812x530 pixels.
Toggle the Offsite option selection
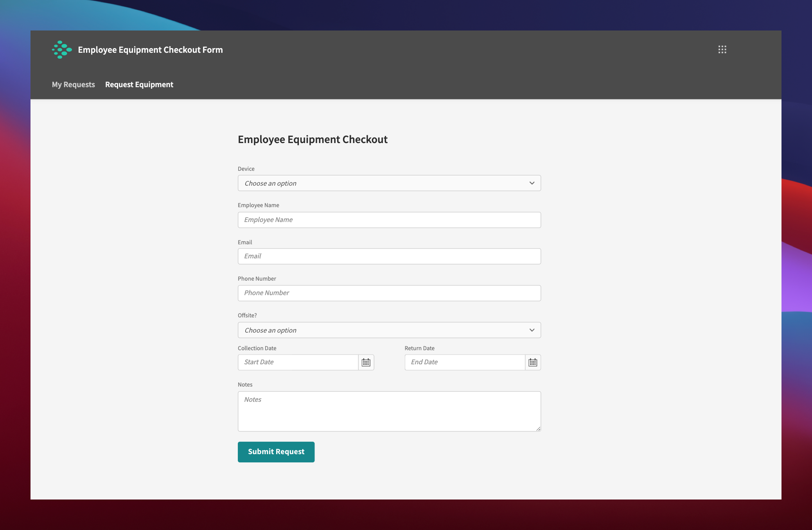(x=389, y=329)
